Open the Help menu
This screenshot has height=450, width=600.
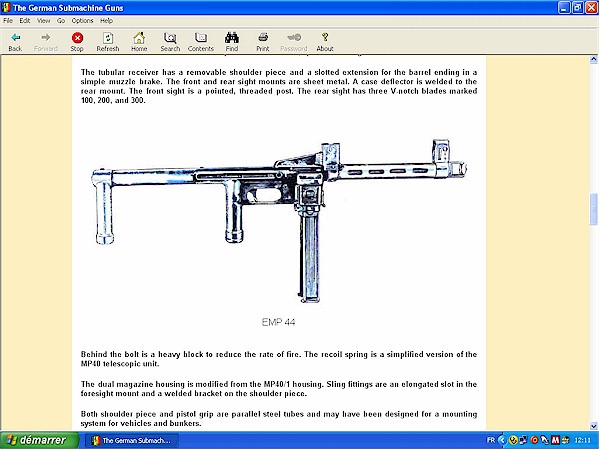pyautogui.click(x=106, y=21)
